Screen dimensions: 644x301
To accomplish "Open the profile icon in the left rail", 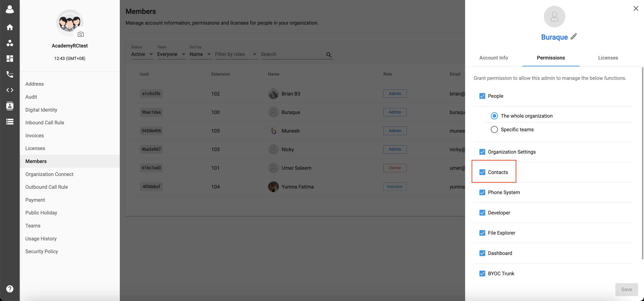I will coord(10,9).
